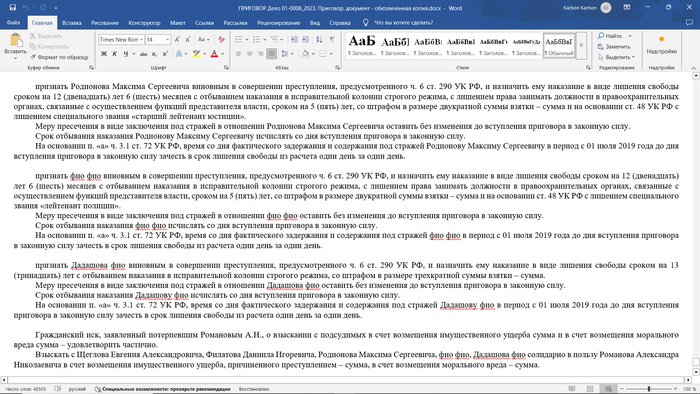Viewport: 700px width, 394px height.
Task: Clear all formatting using the eraser icon
Action: tap(221, 40)
